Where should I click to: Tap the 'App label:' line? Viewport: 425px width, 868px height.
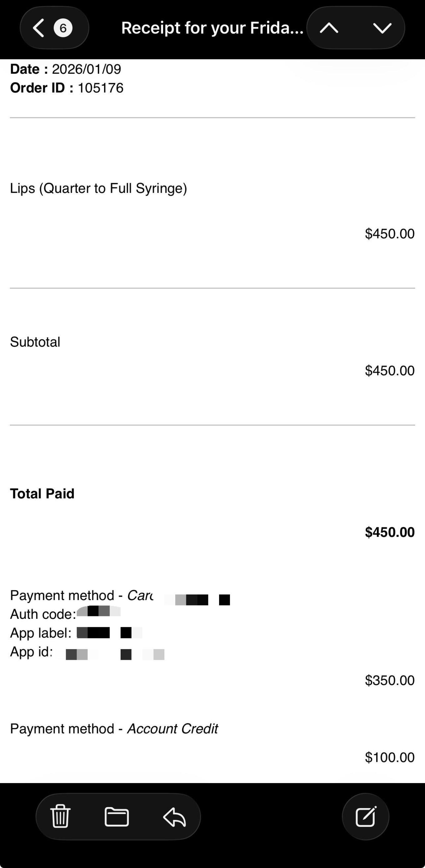point(41,633)
